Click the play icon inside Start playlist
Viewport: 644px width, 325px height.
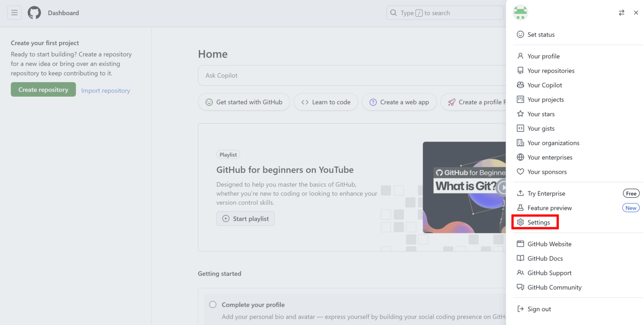226,218
